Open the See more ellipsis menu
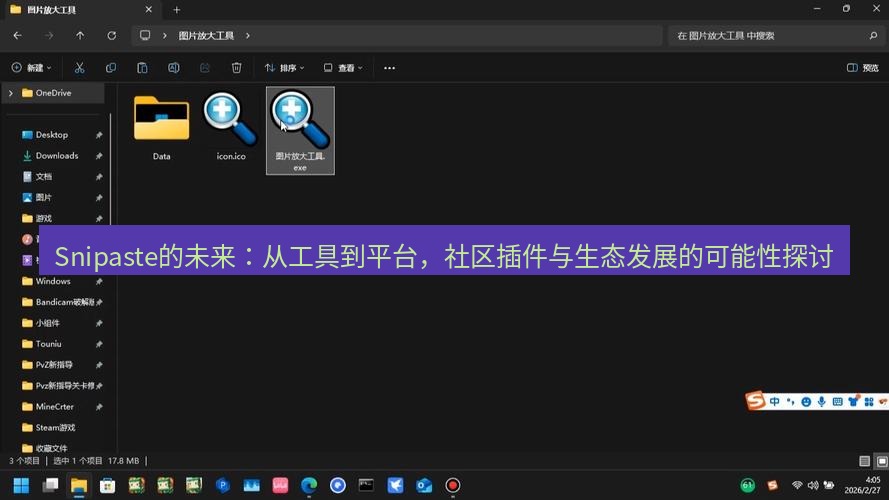The width and height of the screenshot is (889, 500). pos(389,68)
